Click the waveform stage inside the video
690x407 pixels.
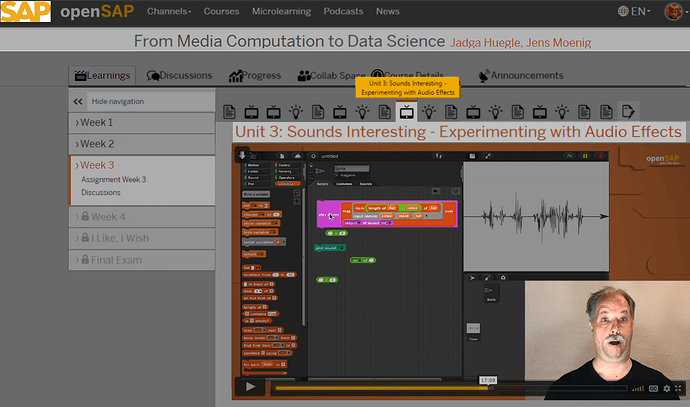coord(536,216)
